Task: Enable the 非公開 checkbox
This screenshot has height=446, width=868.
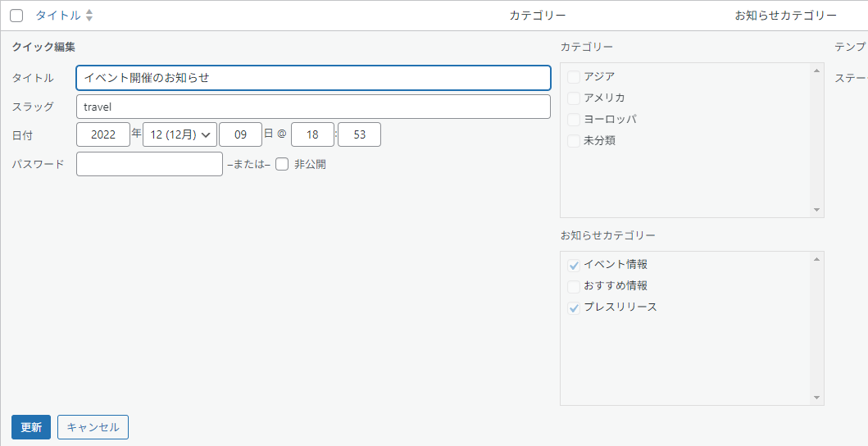Action: pyautogui.click(x=282, y=164)
